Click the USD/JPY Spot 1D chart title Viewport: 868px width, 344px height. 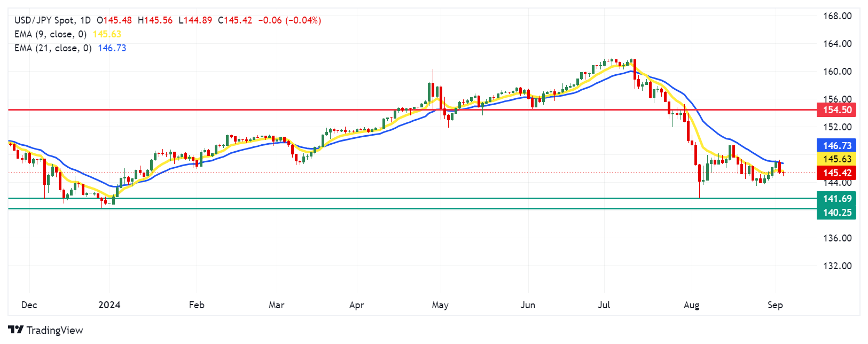(52, 20)
